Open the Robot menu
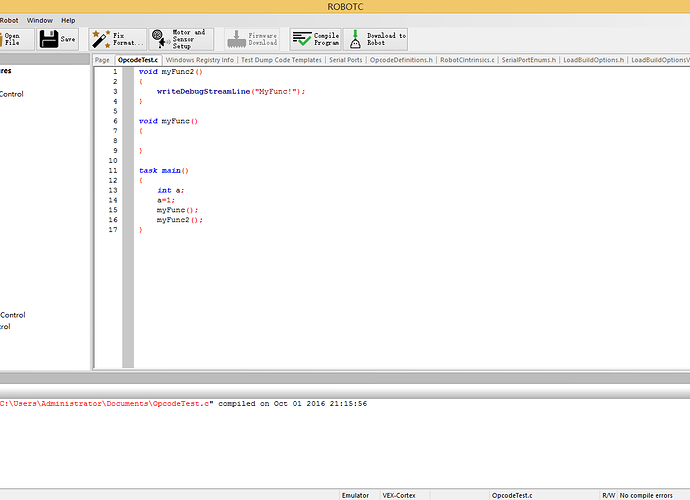Image resolution: width=690 pixels, height=500 pixels. (9, 20)
